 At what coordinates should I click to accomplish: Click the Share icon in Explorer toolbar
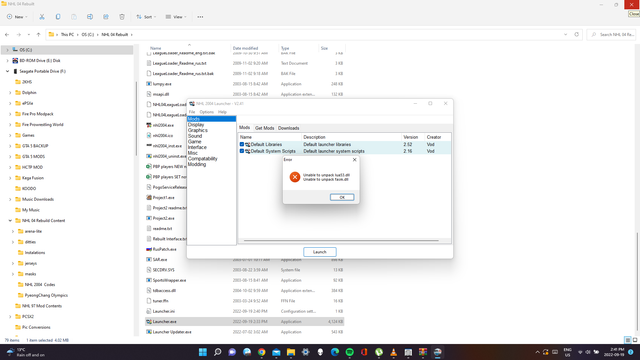coord(106,17)
